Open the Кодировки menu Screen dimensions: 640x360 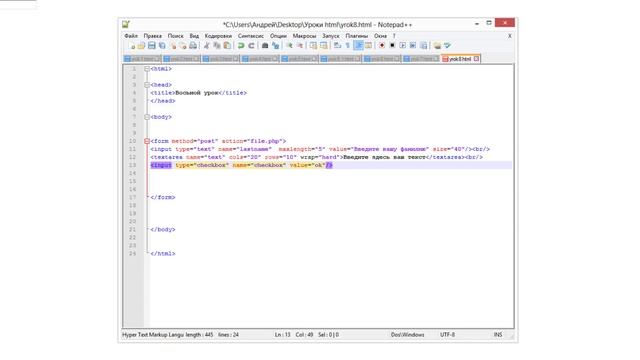coord(218,36)
